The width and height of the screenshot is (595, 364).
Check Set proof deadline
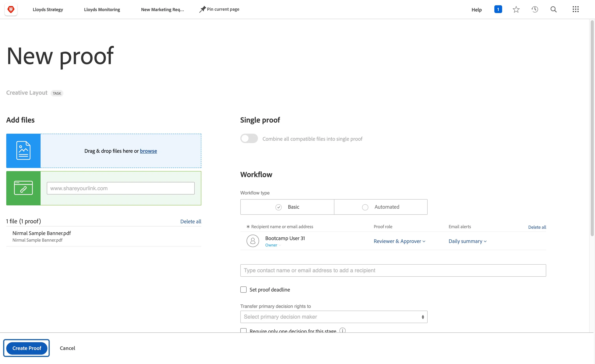(x=243, y=289)
